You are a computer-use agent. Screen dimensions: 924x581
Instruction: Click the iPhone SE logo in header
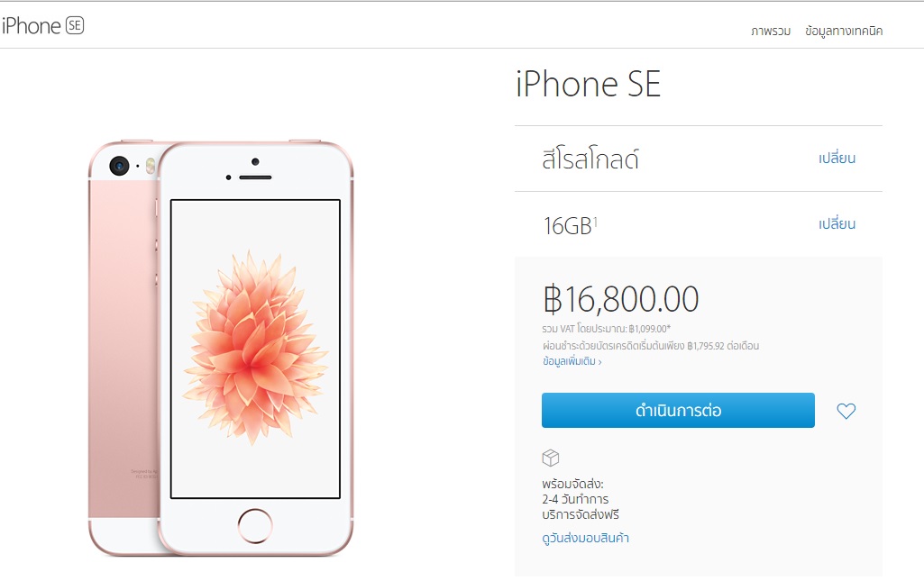click(x=42, y=26)
